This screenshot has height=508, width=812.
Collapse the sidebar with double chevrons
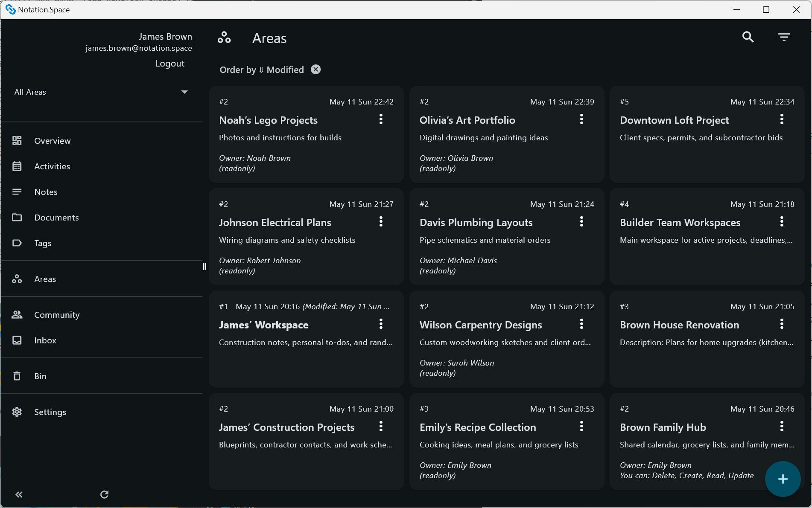coord(19,494)
